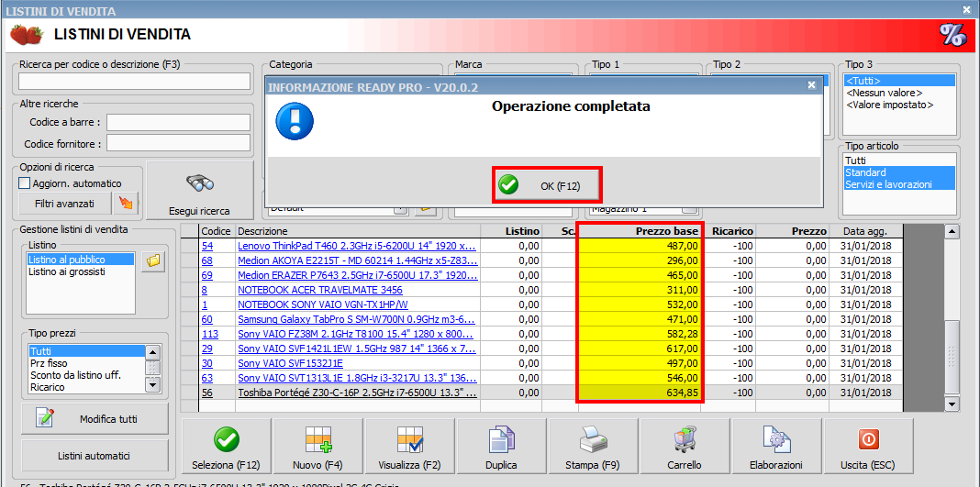This screenshot has width=980, height=487.
Task: Run search with the binoculars Esegui ricerca button
Action: click(x=199, y=191)
